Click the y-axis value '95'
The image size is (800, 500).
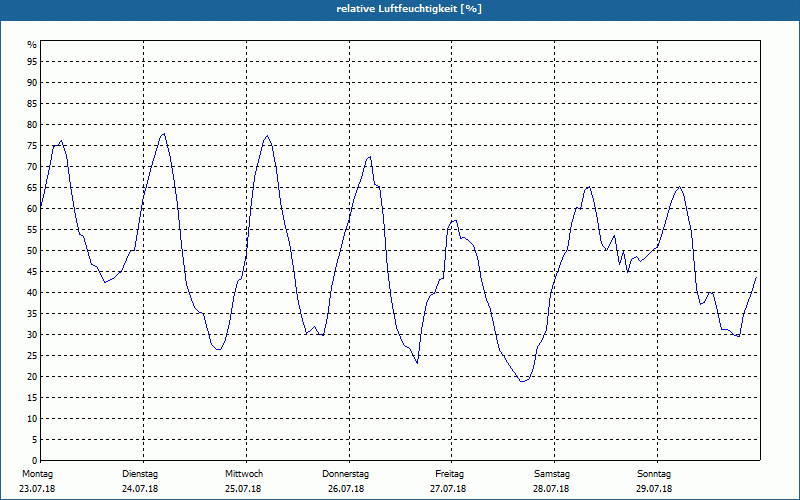click(x=32, y=62)
